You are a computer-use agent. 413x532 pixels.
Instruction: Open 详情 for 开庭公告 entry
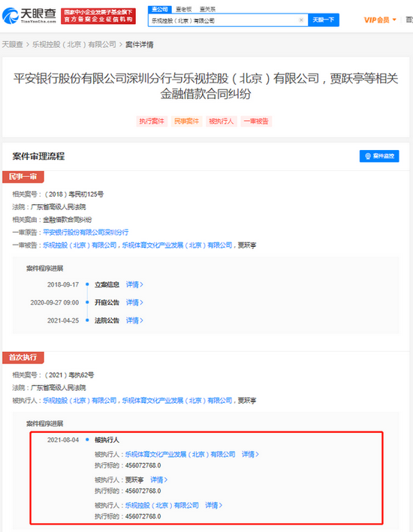point(134,302)
